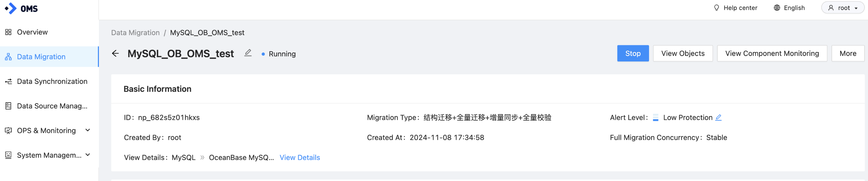Click the Overview grid icon
868x181 pixels.
(8, 32)
